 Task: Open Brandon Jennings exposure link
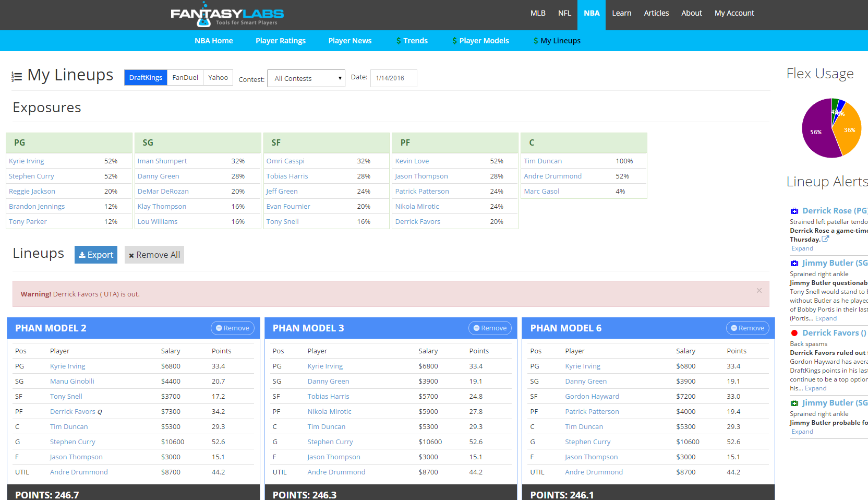pos(37,207)
